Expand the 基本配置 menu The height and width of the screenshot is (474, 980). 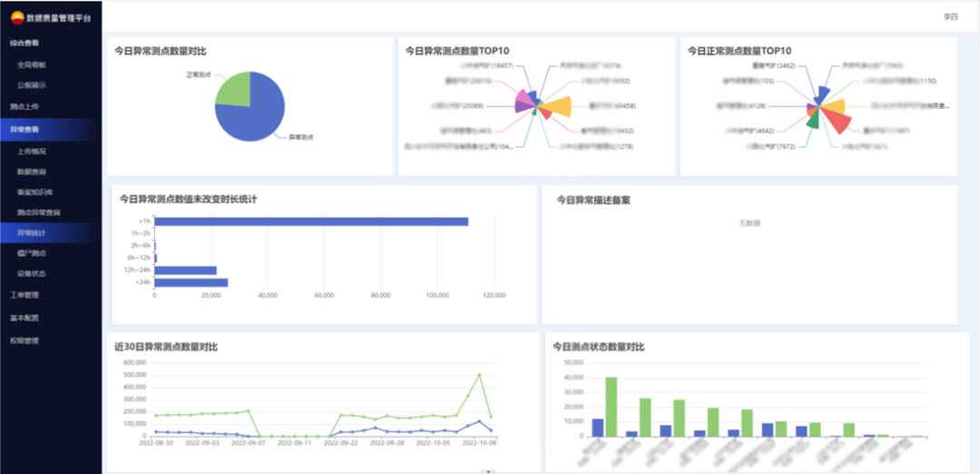24,319
